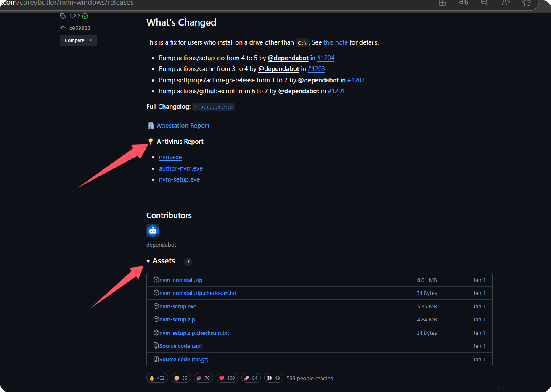
Task: React with the party popper showing 70
Action: pyautogui.click(x=203, y=378)
